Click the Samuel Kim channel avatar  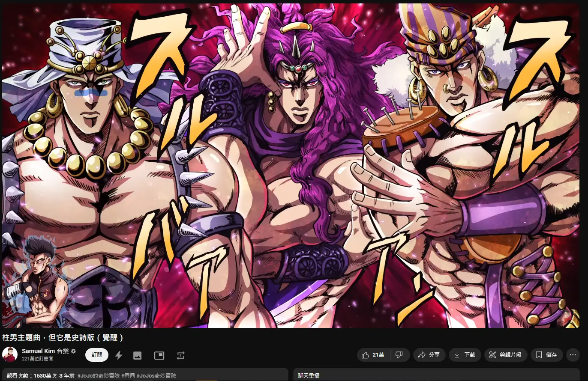pos(10,354)
